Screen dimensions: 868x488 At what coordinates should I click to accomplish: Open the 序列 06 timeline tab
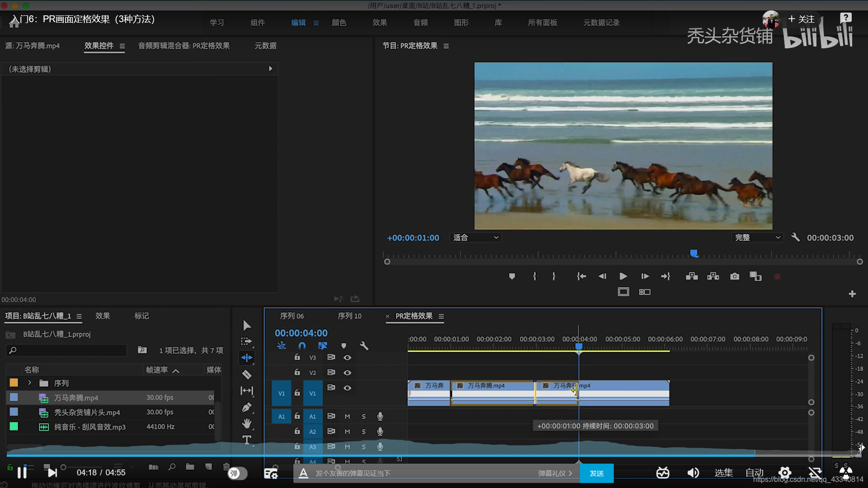[x=292, y=316]
